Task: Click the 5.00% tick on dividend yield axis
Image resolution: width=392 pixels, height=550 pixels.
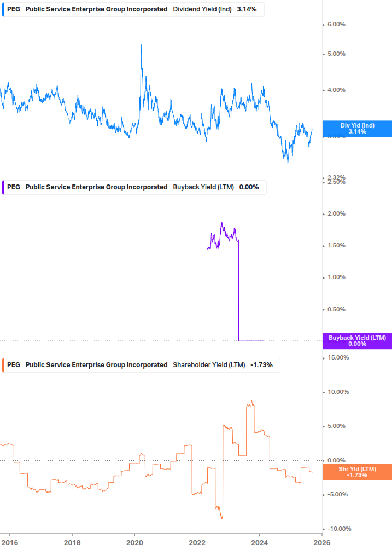Action: (336, 54)
